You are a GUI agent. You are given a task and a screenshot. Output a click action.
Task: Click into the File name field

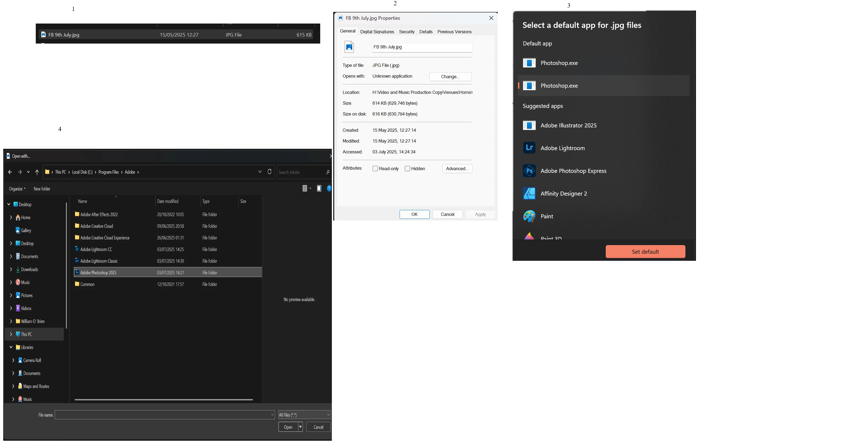pos(163,415)
